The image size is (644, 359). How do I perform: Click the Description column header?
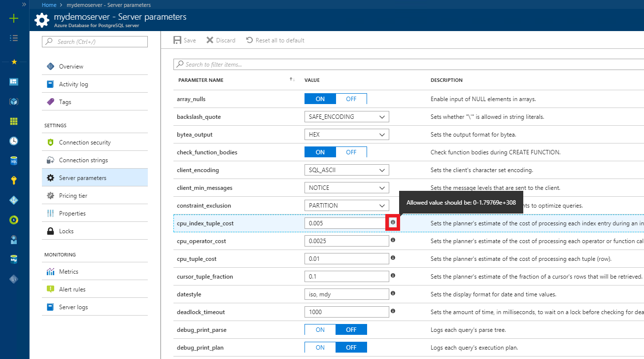tap(446, 80)
